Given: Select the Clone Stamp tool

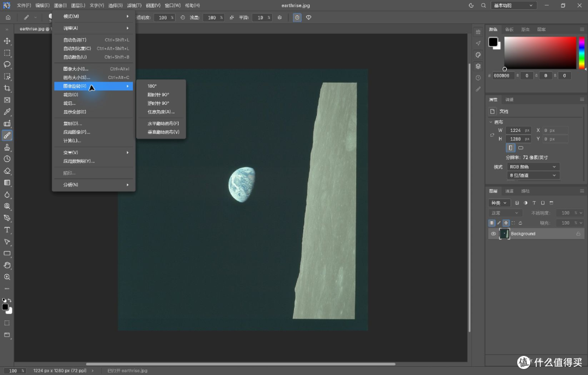Looking at the screenshot, I should 7,147.
